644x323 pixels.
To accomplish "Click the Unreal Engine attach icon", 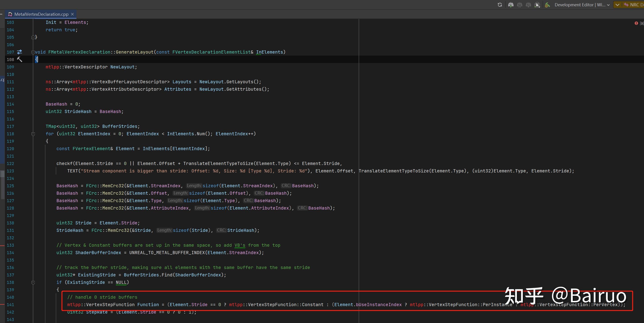I will point(537,5).
